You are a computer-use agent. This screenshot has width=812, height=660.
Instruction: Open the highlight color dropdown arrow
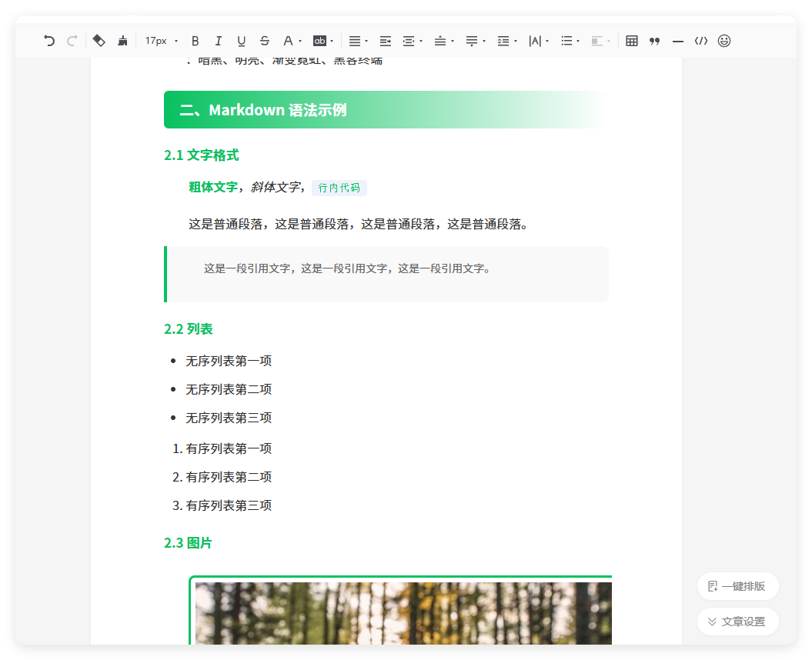click(x=332, y=42)
